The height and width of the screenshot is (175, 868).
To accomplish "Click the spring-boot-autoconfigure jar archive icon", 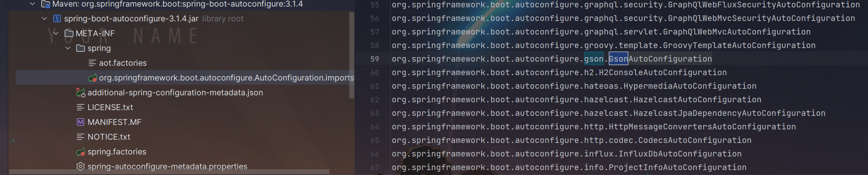I will pos(57,19).
